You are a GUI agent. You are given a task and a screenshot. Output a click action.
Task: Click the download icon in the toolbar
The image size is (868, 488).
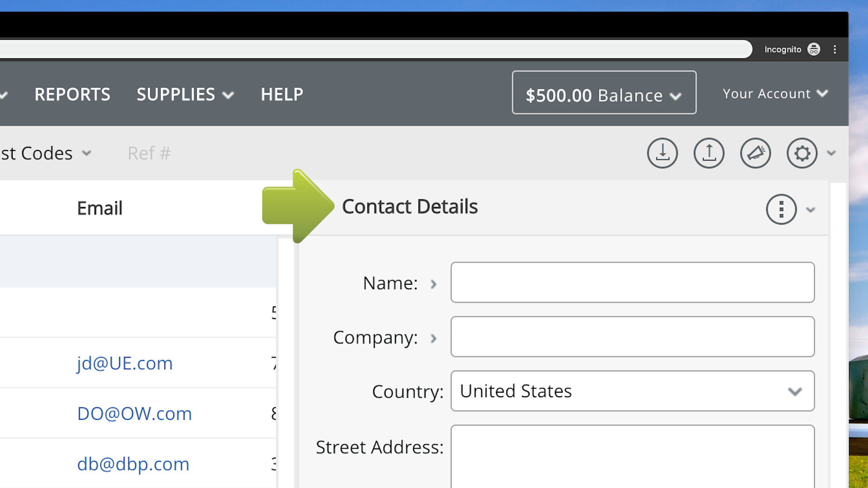coord(662,153)
